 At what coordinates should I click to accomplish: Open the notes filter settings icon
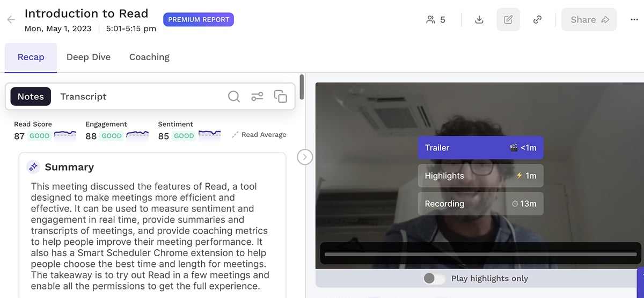tap(257, 97)
